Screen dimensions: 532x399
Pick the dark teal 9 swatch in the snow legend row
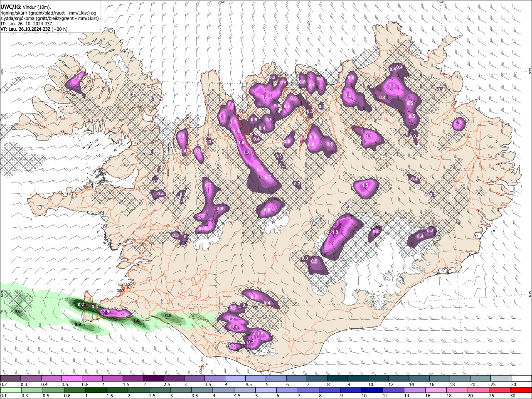coord(358,379)
